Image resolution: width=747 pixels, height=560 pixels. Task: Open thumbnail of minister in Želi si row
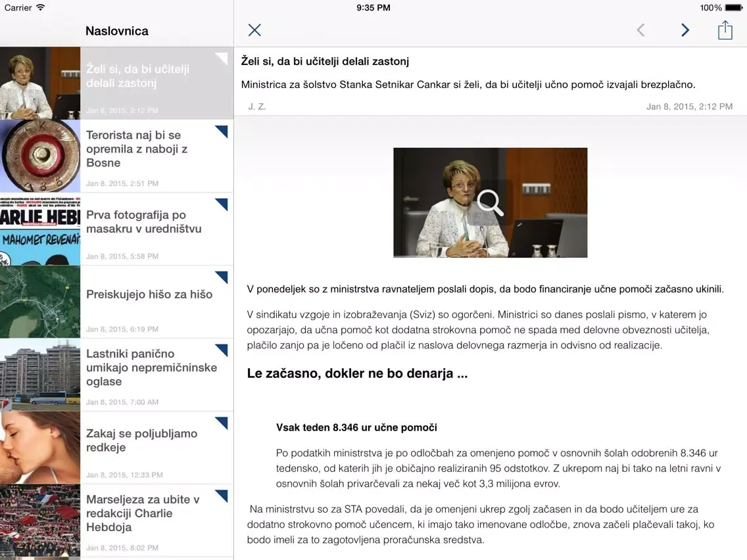pyautogui.click(x=40, y=83)
